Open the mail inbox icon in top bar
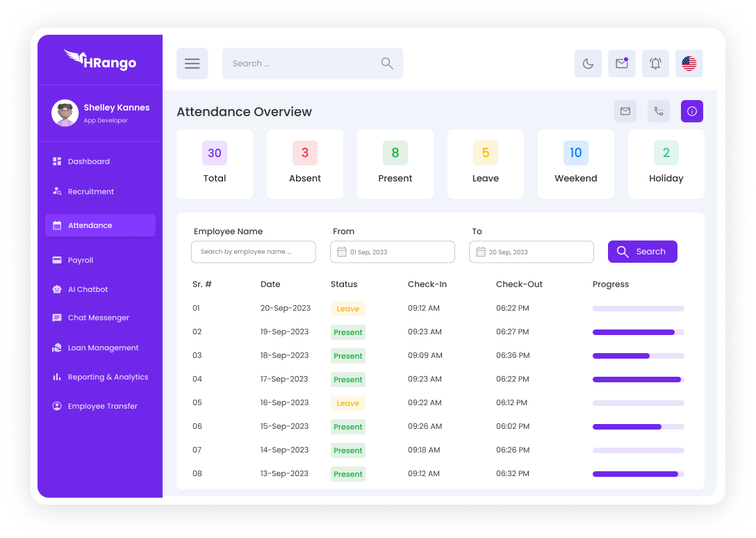Screen dimensions: 756x538 622,64
